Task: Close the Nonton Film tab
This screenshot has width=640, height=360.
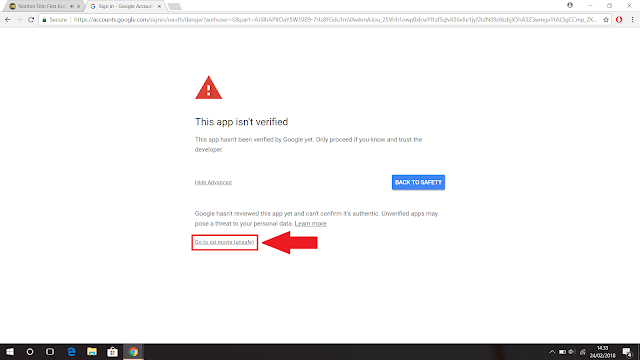Action: (x=78, y=7)
